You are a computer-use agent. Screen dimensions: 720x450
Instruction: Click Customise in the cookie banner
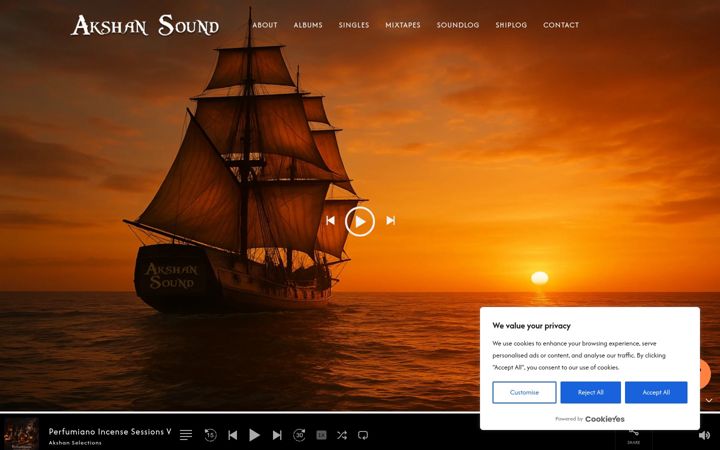(524, 393)
